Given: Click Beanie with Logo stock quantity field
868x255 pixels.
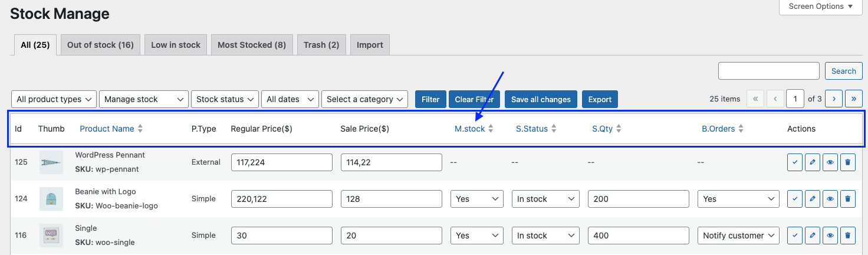Looking at the screenshot, I should [x=639, y=199].
